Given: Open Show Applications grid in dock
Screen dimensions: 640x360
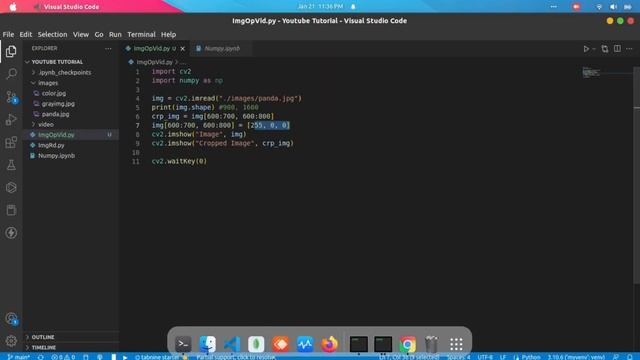Looking at the screenshot, I should 456,344.
